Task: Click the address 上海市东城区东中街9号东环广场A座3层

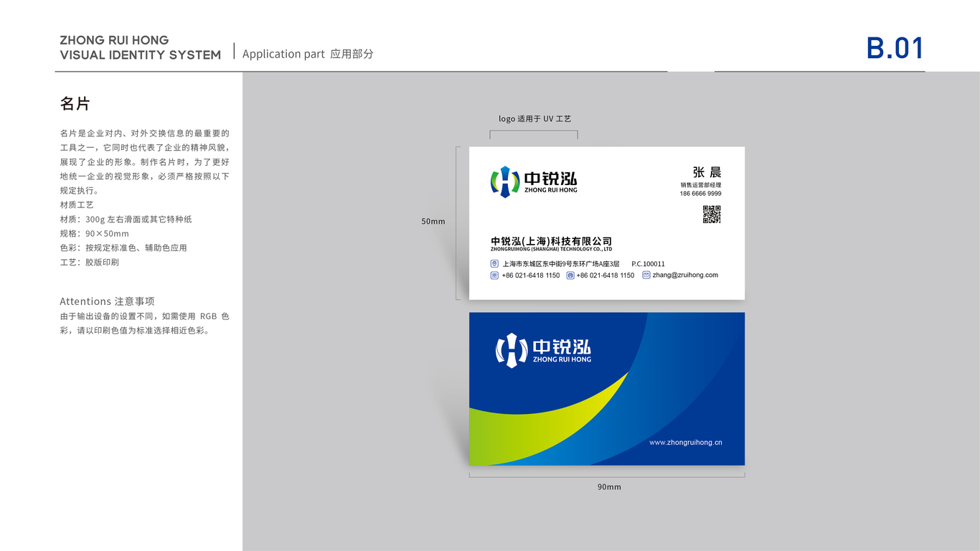Action: [560, 264]
